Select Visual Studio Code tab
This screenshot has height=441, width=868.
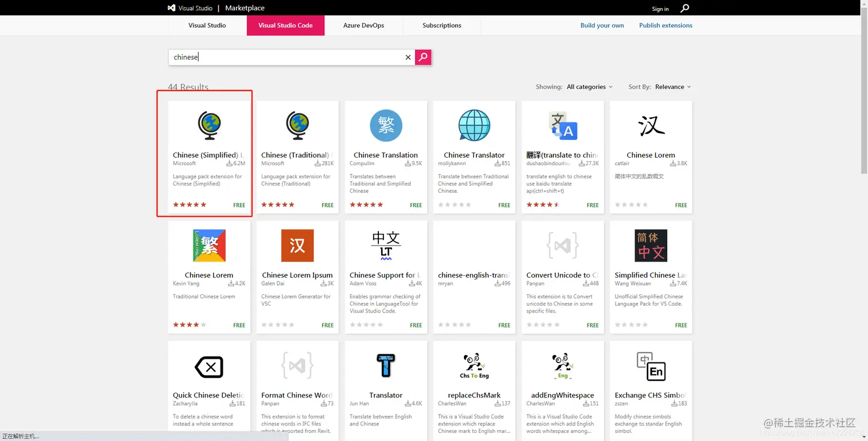[x=285, y=25]
